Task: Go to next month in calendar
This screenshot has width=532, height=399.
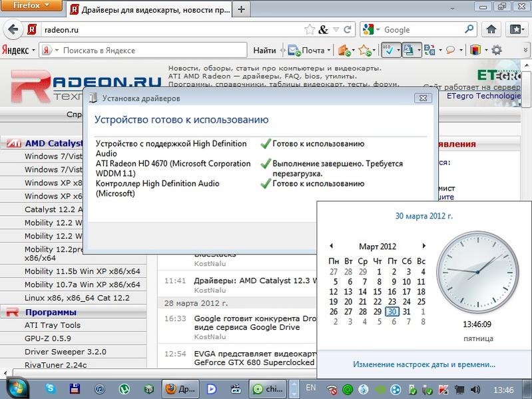Action: [423, 246]
